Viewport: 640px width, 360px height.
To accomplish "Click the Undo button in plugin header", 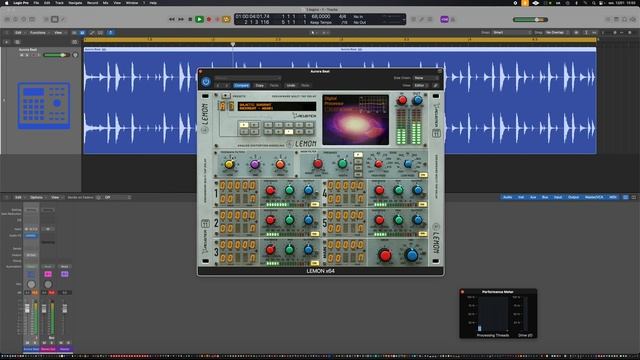I will click(291, 85).
